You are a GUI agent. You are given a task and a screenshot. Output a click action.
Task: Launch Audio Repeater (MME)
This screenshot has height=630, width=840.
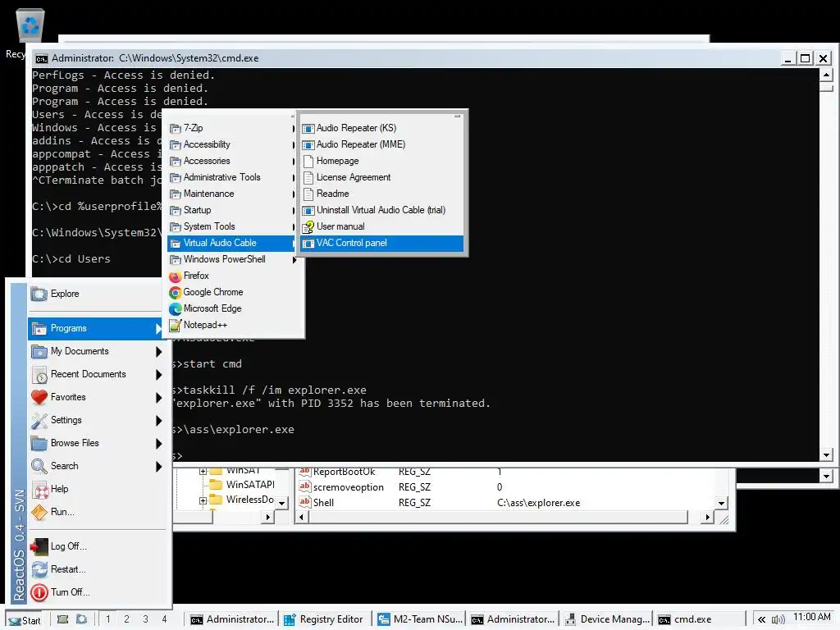click(x=382, y=144)
